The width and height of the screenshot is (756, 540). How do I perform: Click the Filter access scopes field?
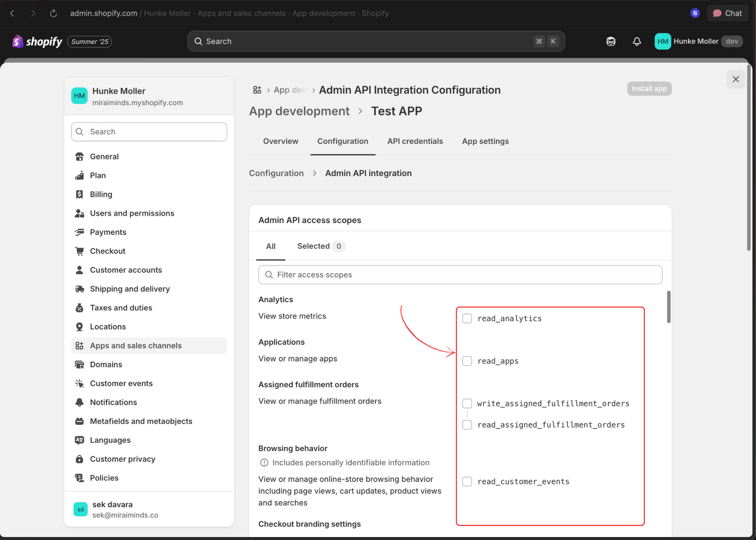coord(459,274)
